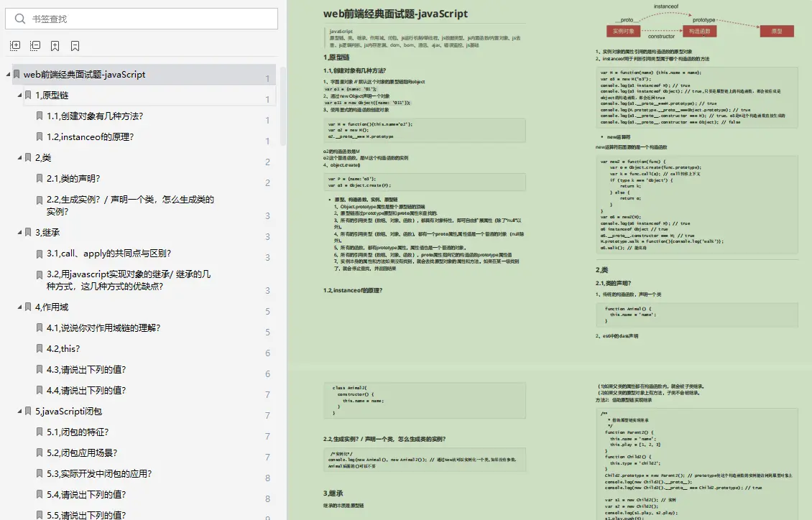Image resolution: width=812 pixels, height=520 pixels.
Task: Select the collapse-all bookmarks icon
Action: click(34, 45)
